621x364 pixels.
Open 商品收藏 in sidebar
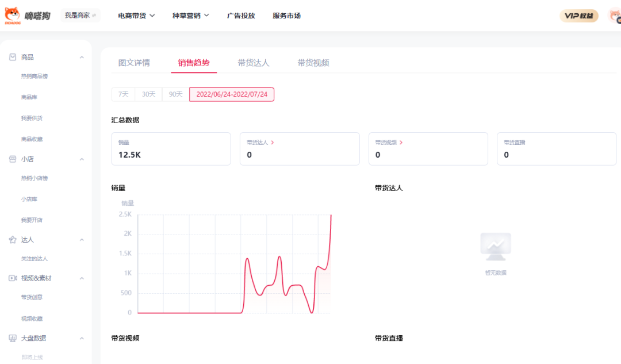click(x=32, y=139)
